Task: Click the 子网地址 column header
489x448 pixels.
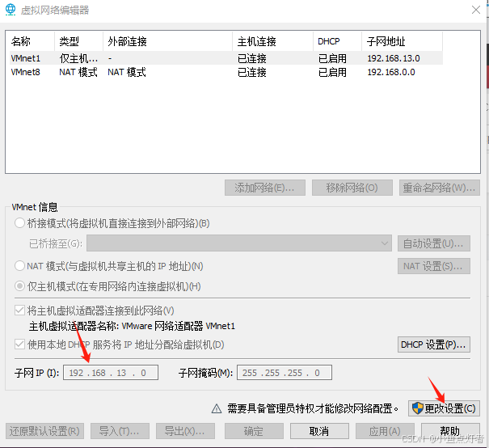Action: [402, 41]
